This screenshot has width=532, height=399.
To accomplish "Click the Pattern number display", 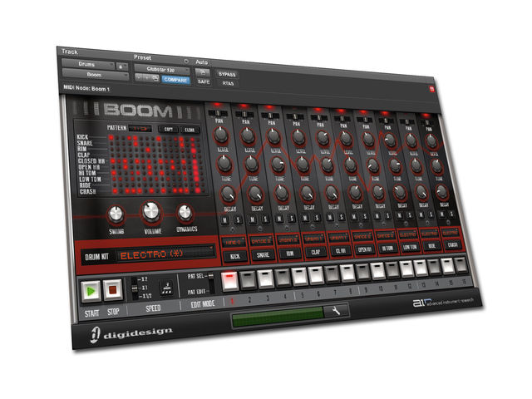I will [140, 129].
